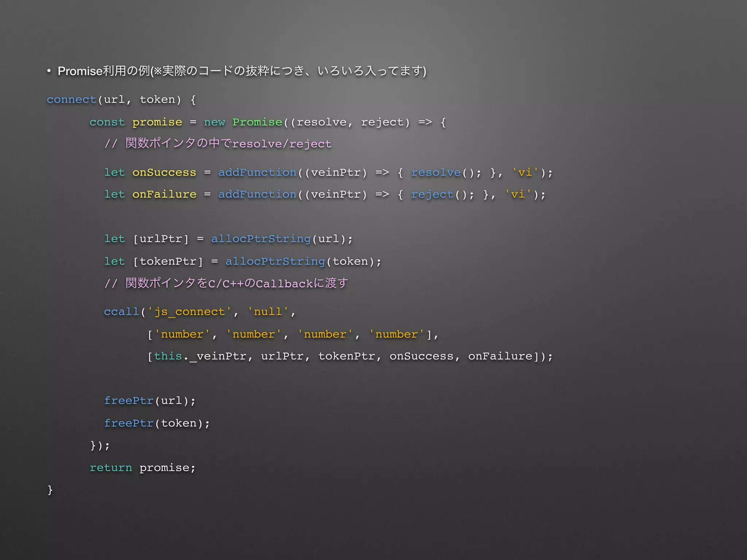The width and height of the screenshot is (747, 560).
Task: Click the comment about passing pointers to C/C++ Callback
Action: coord(226,283)
